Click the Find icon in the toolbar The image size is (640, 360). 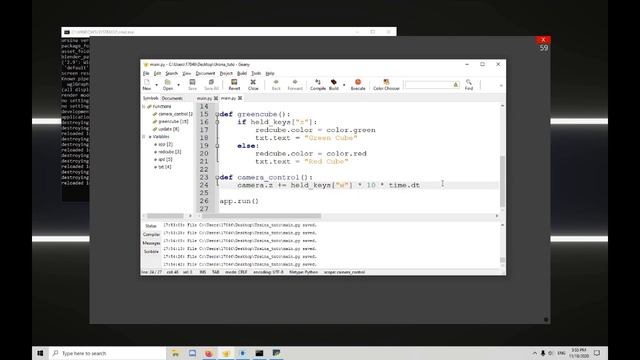click(469, 84)
